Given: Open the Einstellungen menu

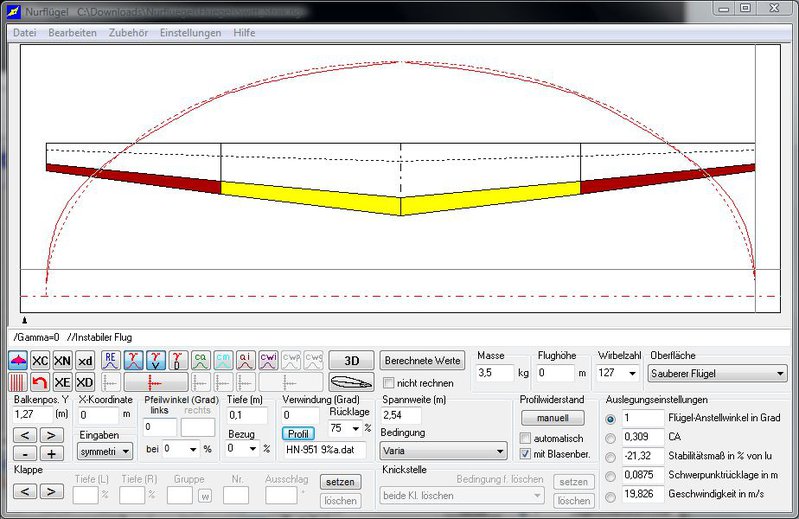Looking at the screenshot, I should [190, 33].
